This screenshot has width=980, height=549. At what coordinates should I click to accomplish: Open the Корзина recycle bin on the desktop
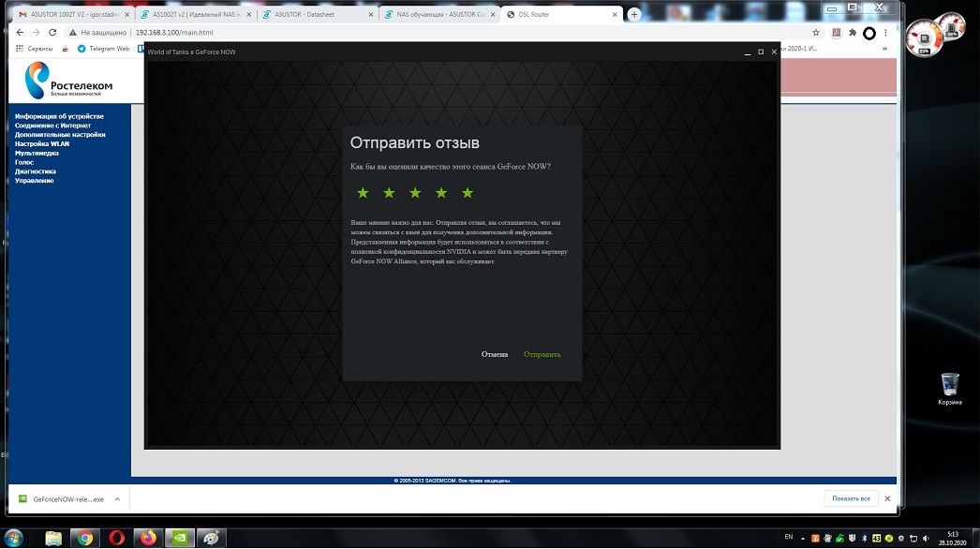click(949, 385)
